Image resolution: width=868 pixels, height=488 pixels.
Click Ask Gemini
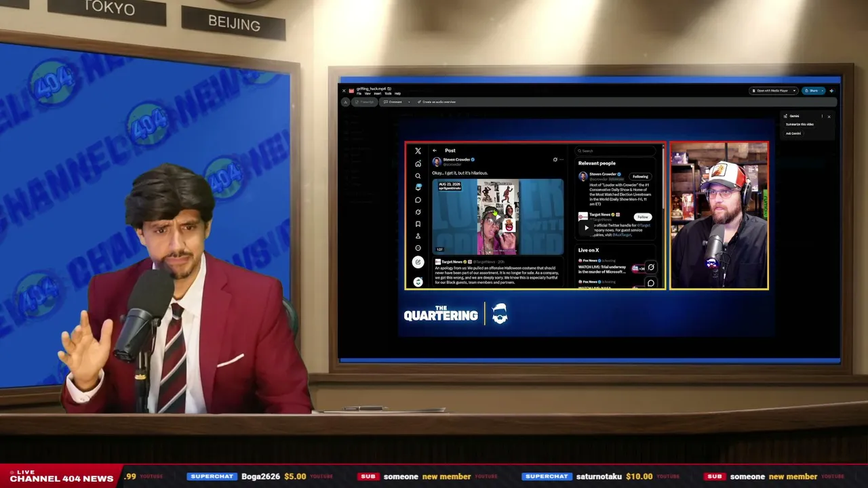click(793, 134)
